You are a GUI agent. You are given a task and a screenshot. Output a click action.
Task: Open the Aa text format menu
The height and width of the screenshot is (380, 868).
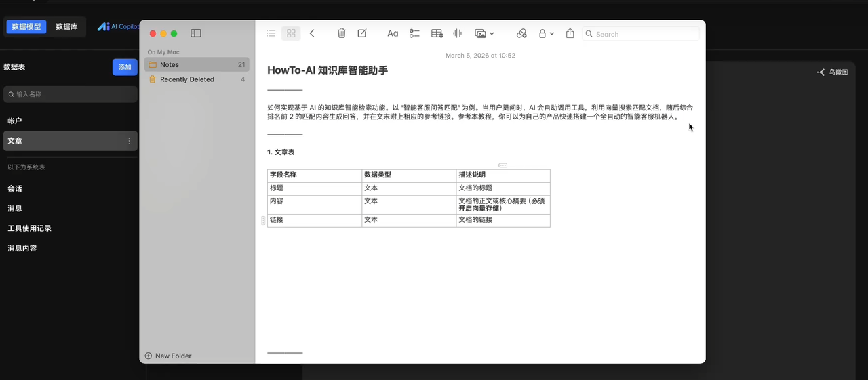393,33
